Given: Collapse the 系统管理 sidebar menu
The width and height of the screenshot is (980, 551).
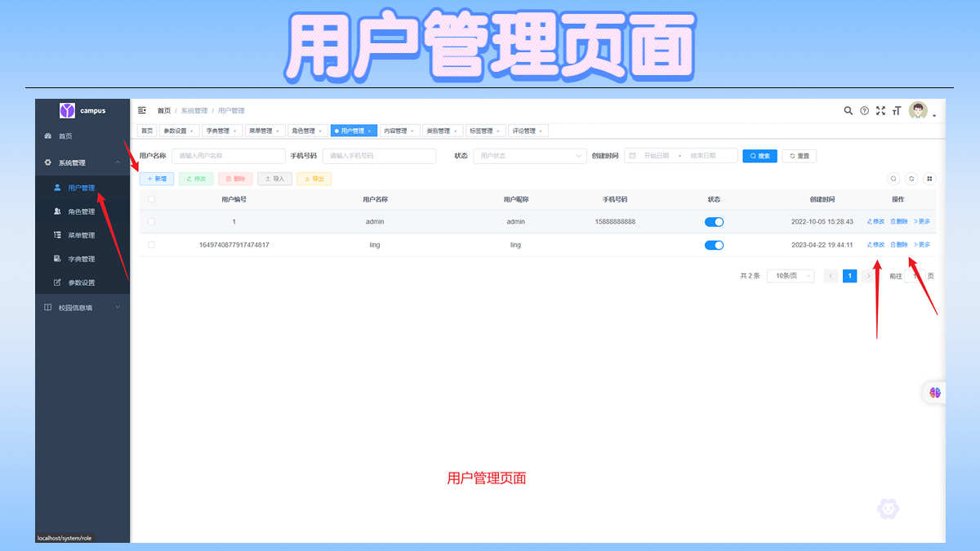Looking at the screenshot, I should 82,163.
